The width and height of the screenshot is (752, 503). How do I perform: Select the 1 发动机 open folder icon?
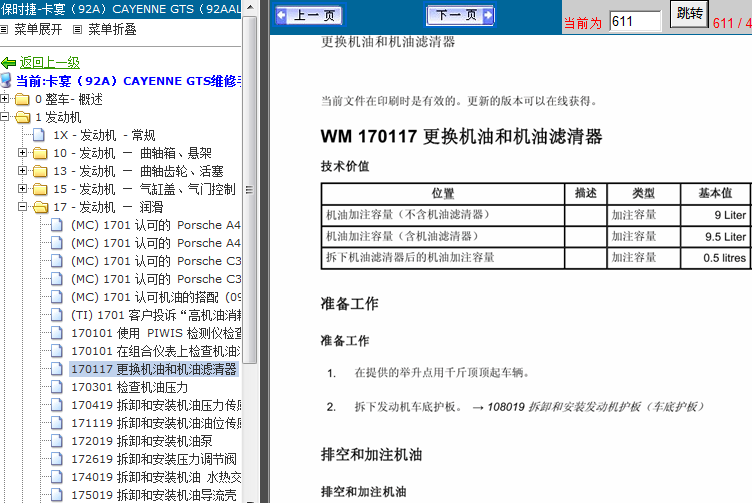(x=23, y=117)
